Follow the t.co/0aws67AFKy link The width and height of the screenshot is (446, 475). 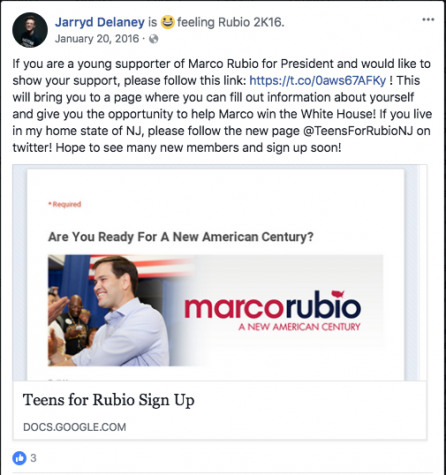[318, 80]
